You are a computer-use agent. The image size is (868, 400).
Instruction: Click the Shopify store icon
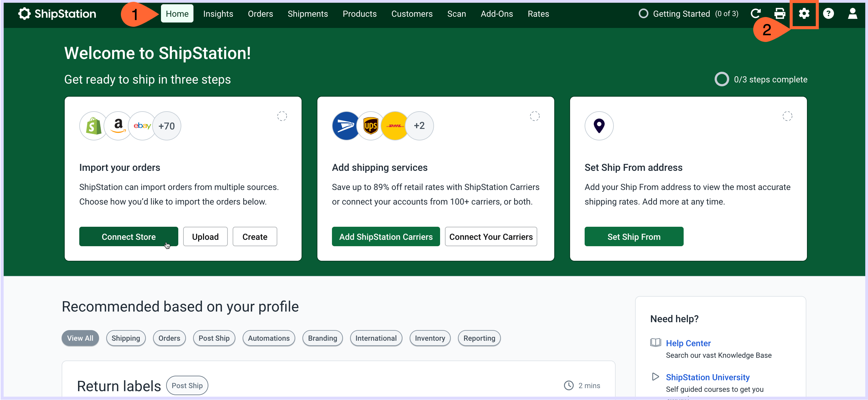[x=94, y=126]
